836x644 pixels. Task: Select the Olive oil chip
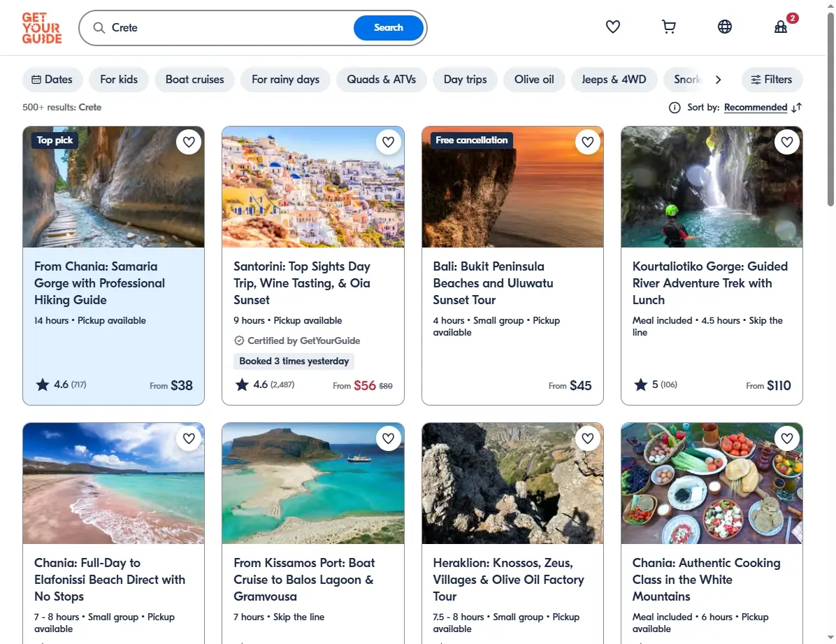pos(534,80)
